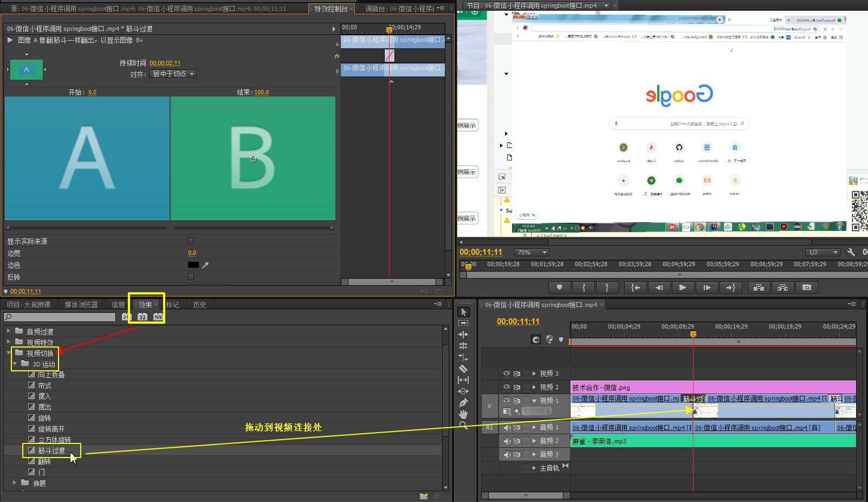The height and width of the screenshot is (502, 868).
Task: Enable the 反转 checkbox
Action: (x=191, y=277)
